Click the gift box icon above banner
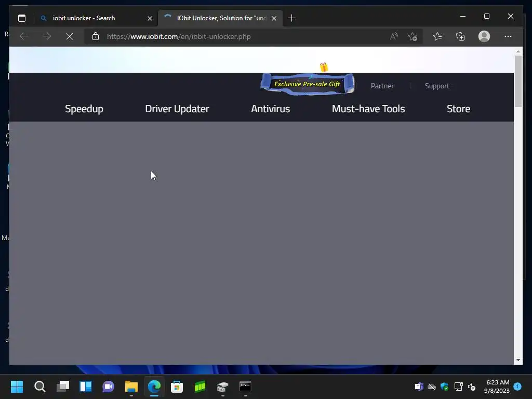This screenshot has width=532, height=399. coord(324,67)
